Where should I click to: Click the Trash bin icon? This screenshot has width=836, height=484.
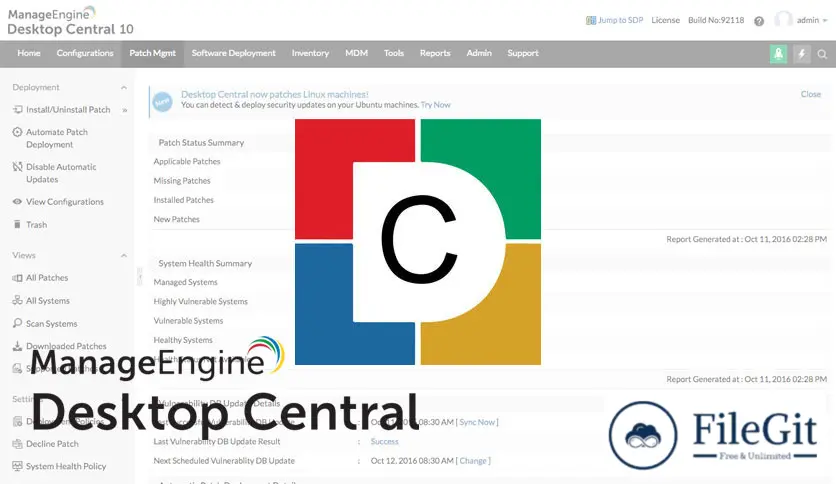click(x=17, y=224)
